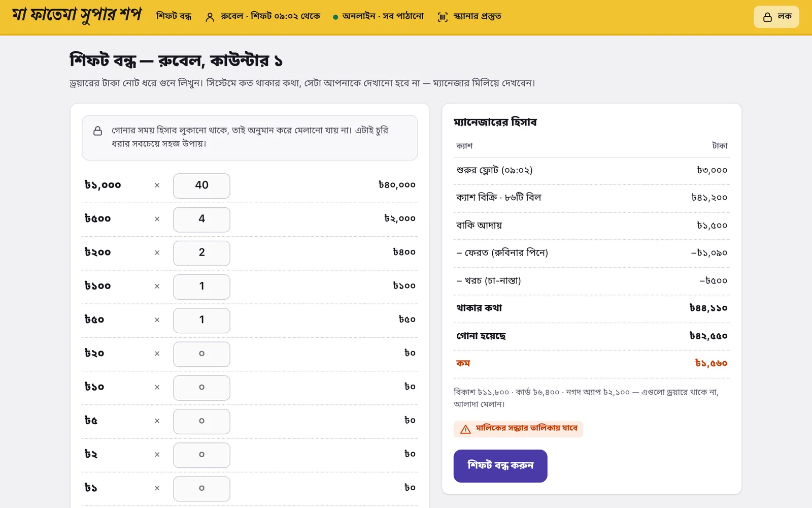The width and height of the screenshot is (812, 508).
Task: Click the user icon beside রুবেল
Action: (x=210, y=17)
